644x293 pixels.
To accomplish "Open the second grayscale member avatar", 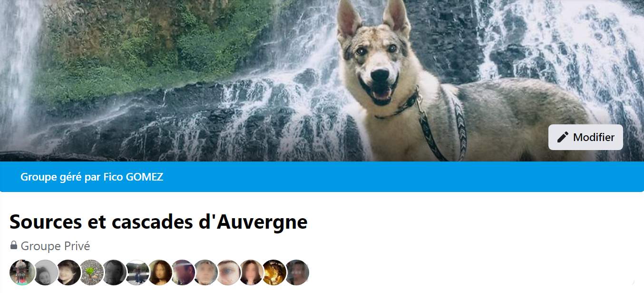I will pyautogui.click(x=46, y=273).
